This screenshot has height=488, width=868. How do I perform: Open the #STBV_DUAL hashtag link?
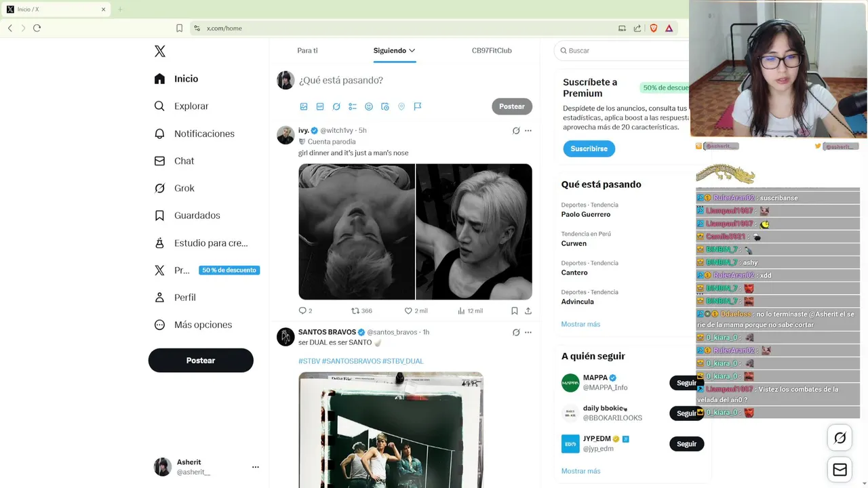[403, 361]
